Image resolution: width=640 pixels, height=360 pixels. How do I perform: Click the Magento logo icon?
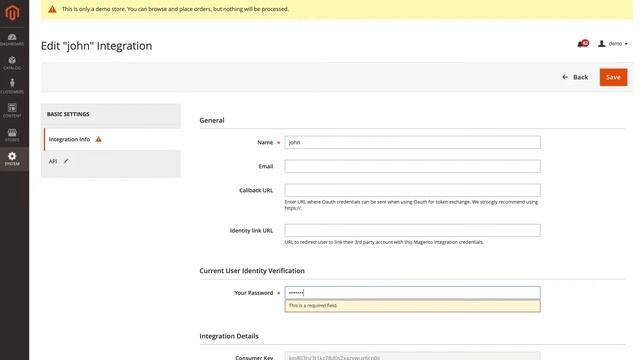(x=12, y=13)
